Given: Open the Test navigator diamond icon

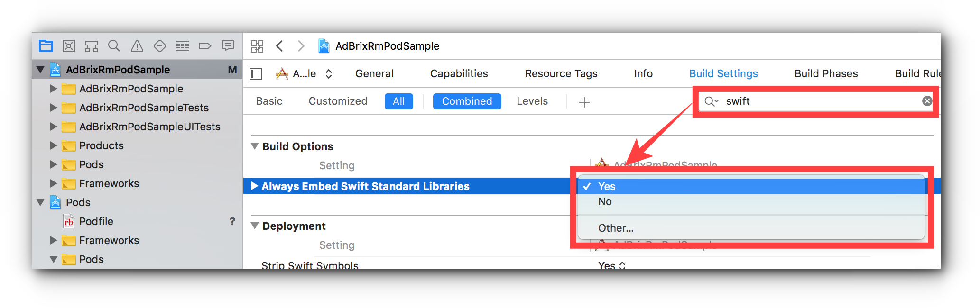Looking at the screenshot, I should pos(160,46).
